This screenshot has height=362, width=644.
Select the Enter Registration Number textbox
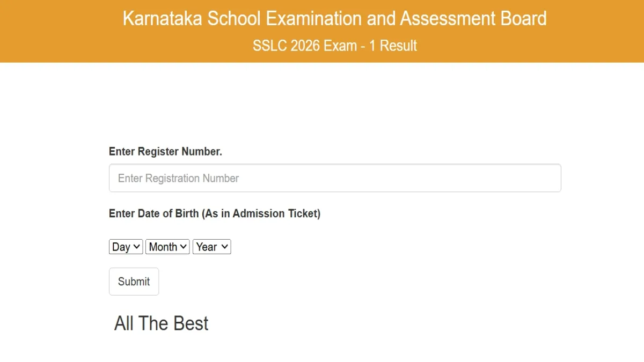[x=335, y=178]
